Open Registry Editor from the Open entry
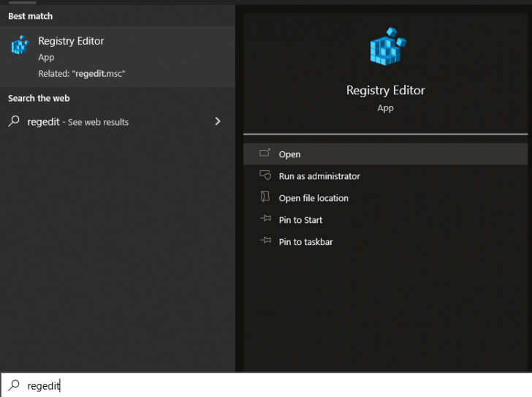532x397 pixels. click(385, 154)
